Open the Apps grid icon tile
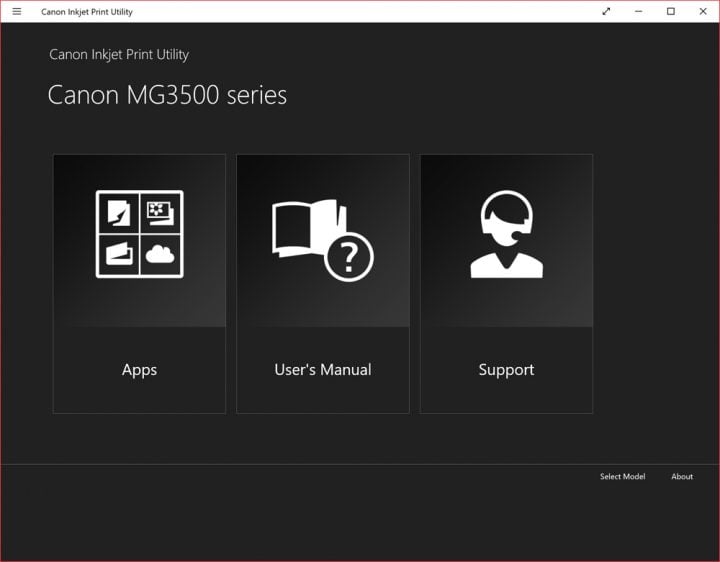The height and width of the screenshot is (562, 720). coord(140,234)
